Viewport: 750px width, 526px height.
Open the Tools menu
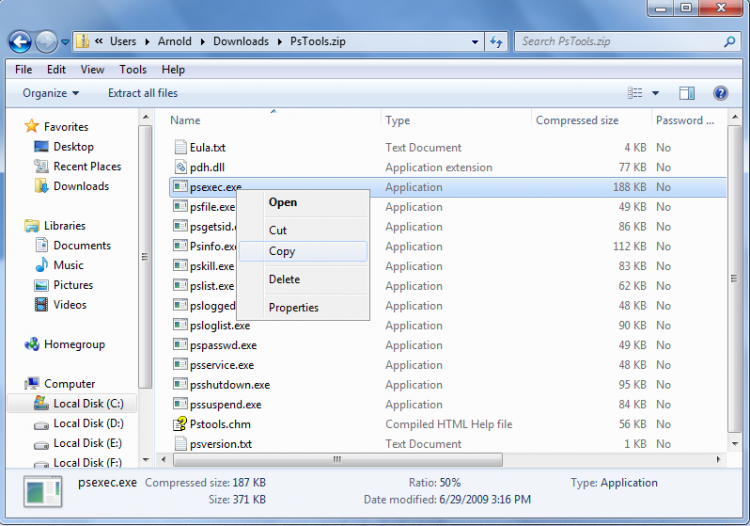(x=133, y=70)
